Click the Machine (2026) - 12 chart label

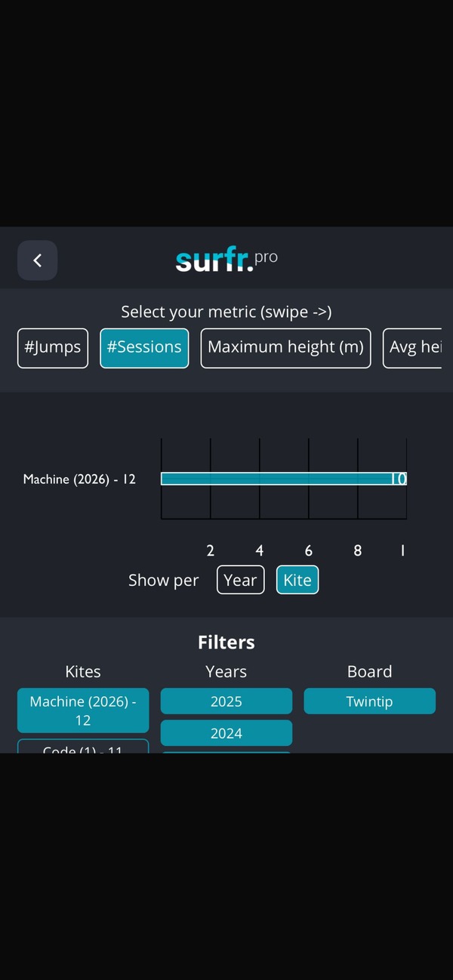pos(79,479)
